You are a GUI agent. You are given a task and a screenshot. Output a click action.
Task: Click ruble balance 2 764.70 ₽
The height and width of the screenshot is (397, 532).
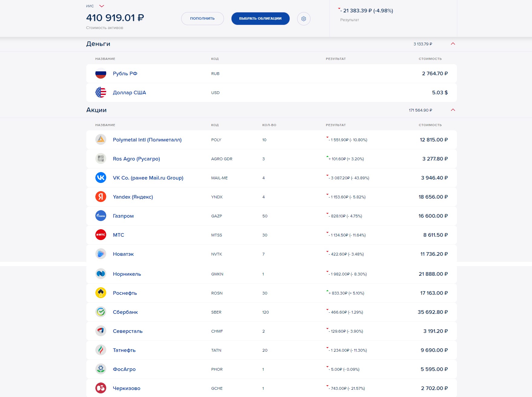435,73
